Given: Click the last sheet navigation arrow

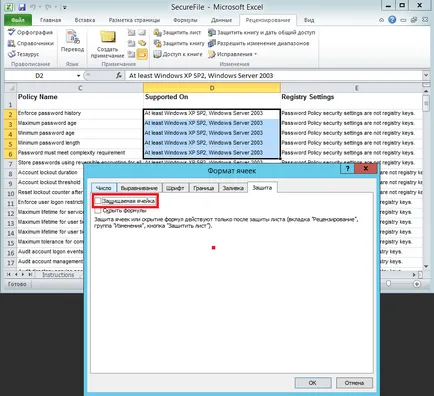Looking at the screenshot, I should click(30, 275).
